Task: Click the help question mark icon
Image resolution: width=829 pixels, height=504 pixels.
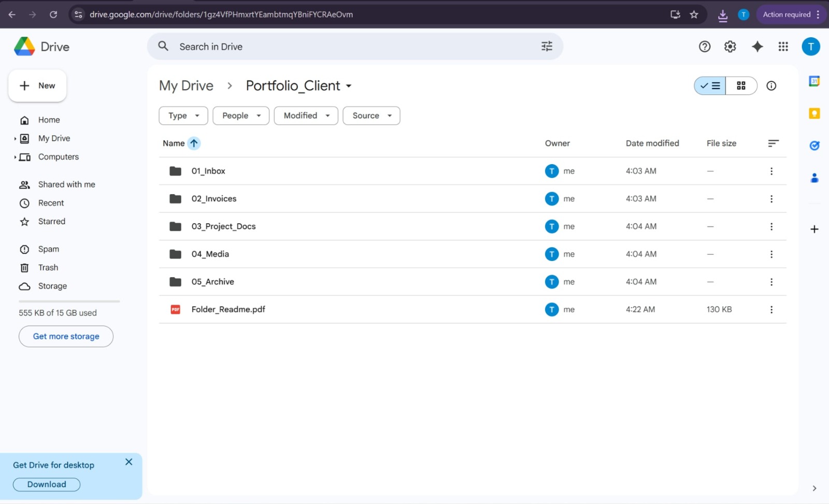Action: click(x=704, y=47)
